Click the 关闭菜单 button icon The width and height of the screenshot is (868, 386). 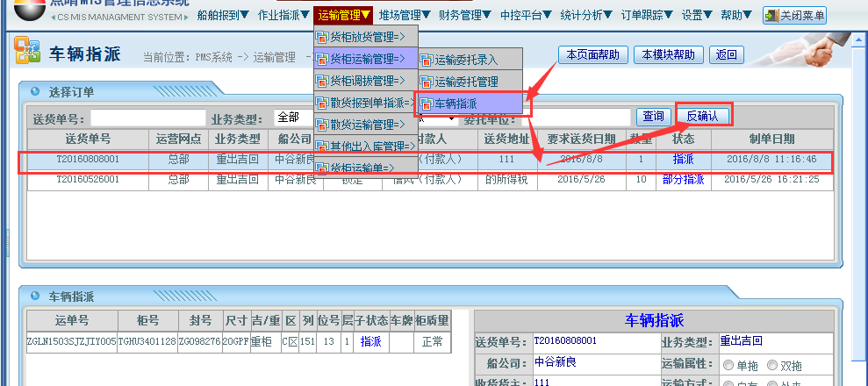(771, 16)
